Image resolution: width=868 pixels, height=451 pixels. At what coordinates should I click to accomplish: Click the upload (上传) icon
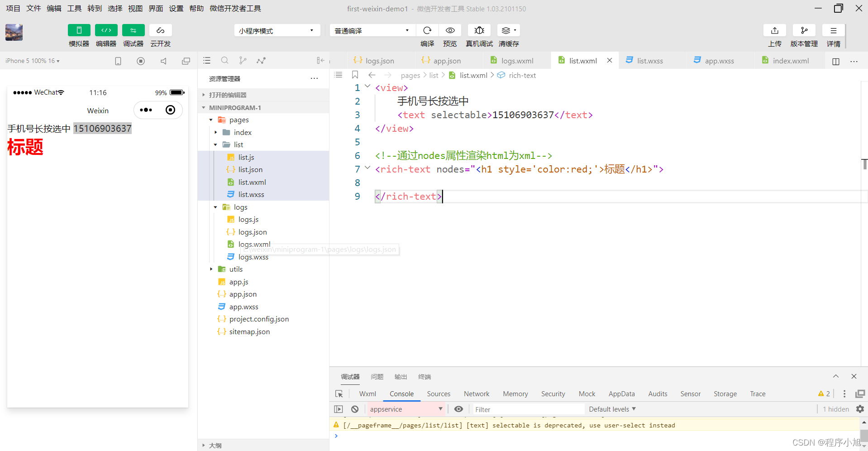775,30
